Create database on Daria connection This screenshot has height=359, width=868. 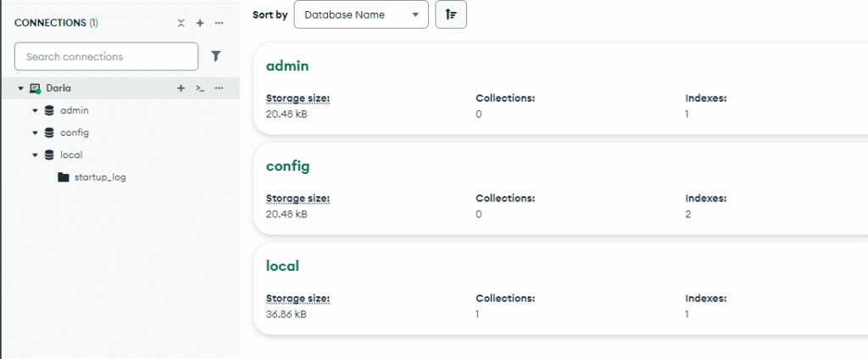point(181,87)
